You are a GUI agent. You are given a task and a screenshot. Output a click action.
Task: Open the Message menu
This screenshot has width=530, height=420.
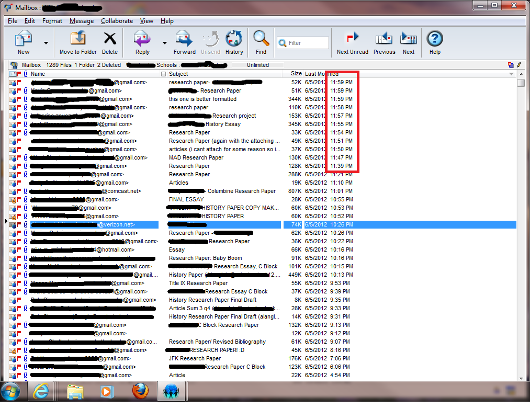(82, 21)
